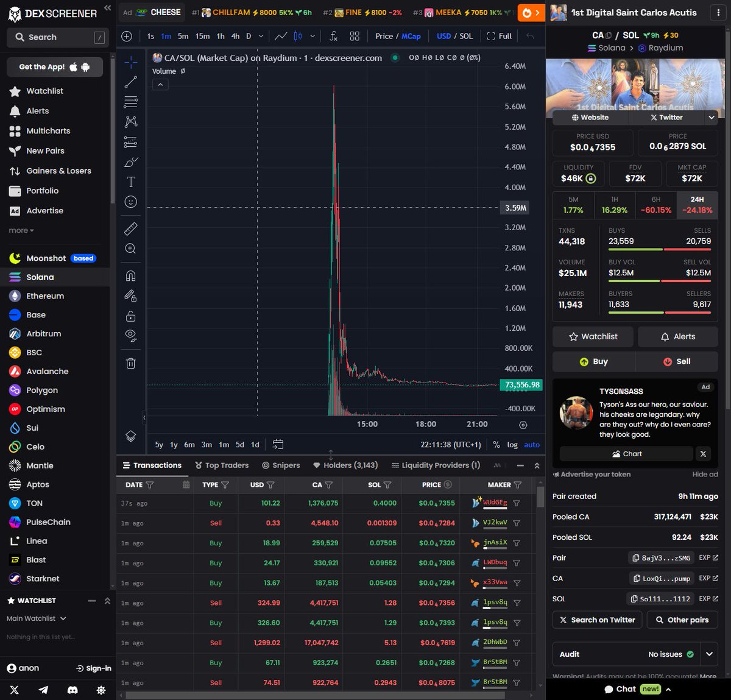This screenshot has width=731, height=700.
Task: Select the zoom-in magnifier tool
Action: click(130, 249)
